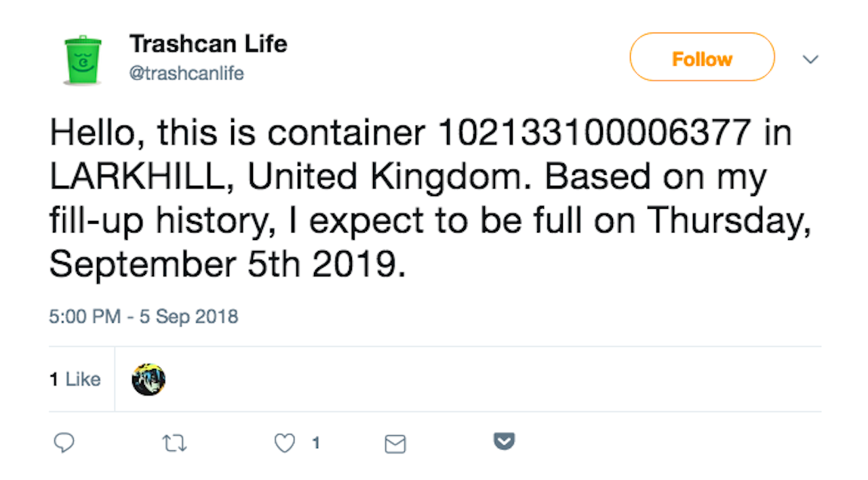This screenshot has width=868, height=480.
Task: Expand the dropdown arrow beside Follow
Action: pyautogui.click(x=811, y=60)
